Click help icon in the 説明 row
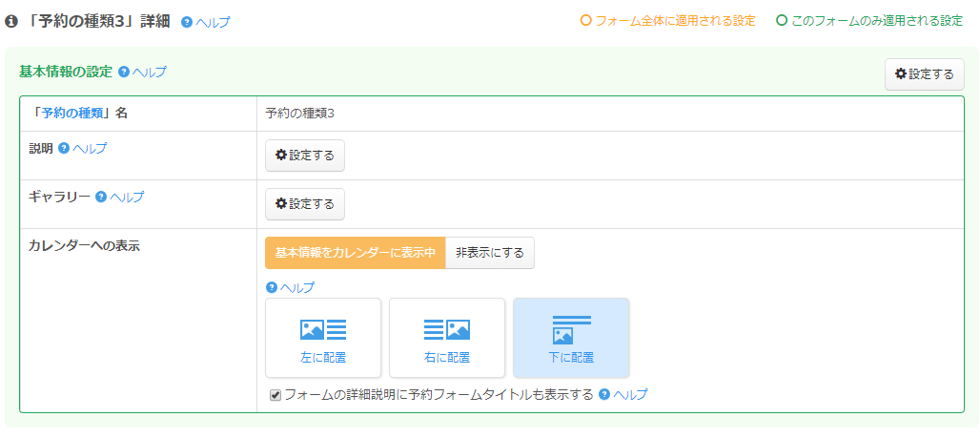980x438 pixels. [x=64, y=148]
